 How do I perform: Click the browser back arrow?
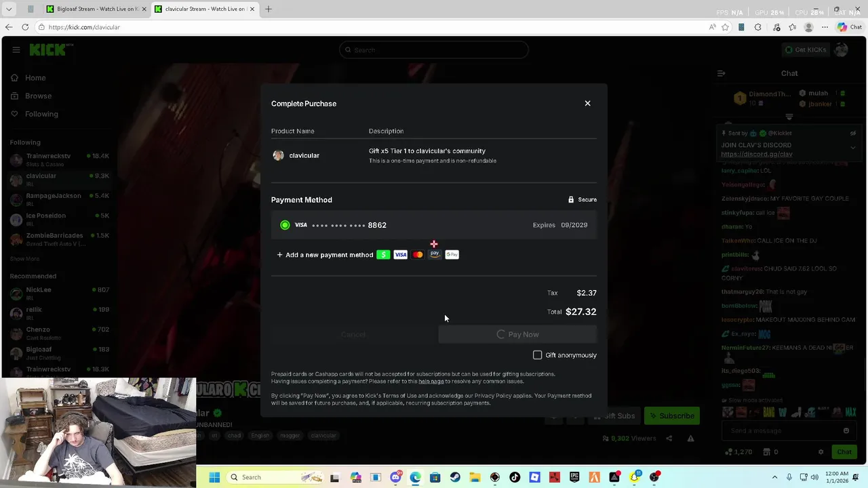click(8, 27)
